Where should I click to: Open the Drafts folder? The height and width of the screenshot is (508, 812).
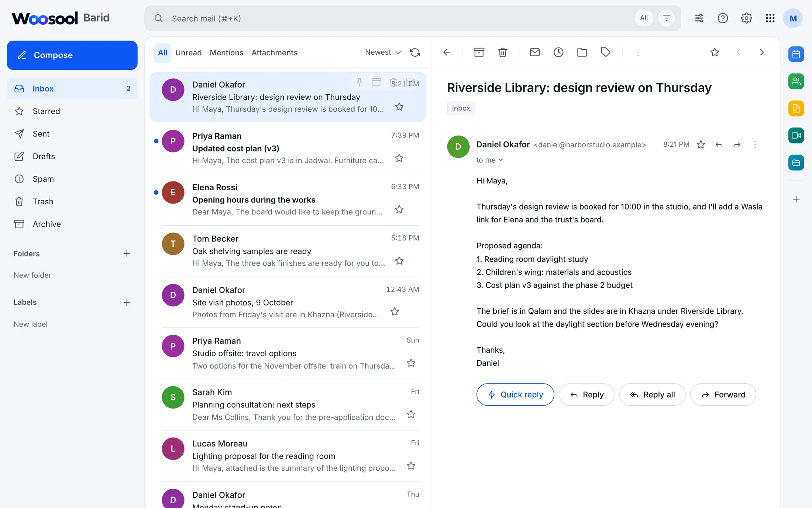coord(72,156)
